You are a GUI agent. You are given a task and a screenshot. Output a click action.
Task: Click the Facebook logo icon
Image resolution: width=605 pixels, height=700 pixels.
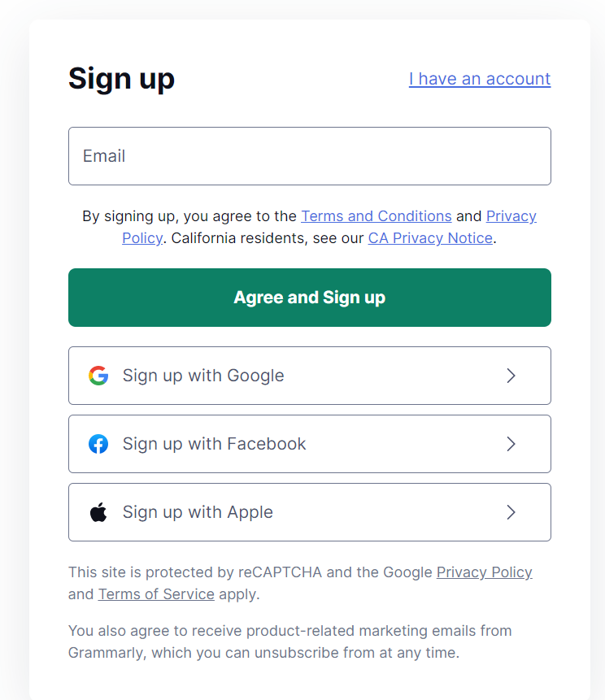(98, 444)
